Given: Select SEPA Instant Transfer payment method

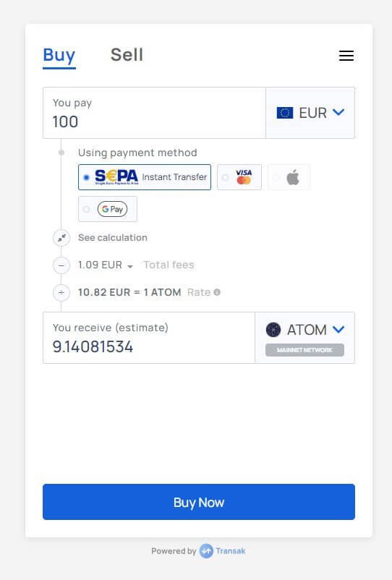Looking at the screenshot, I should coord(145,177).
